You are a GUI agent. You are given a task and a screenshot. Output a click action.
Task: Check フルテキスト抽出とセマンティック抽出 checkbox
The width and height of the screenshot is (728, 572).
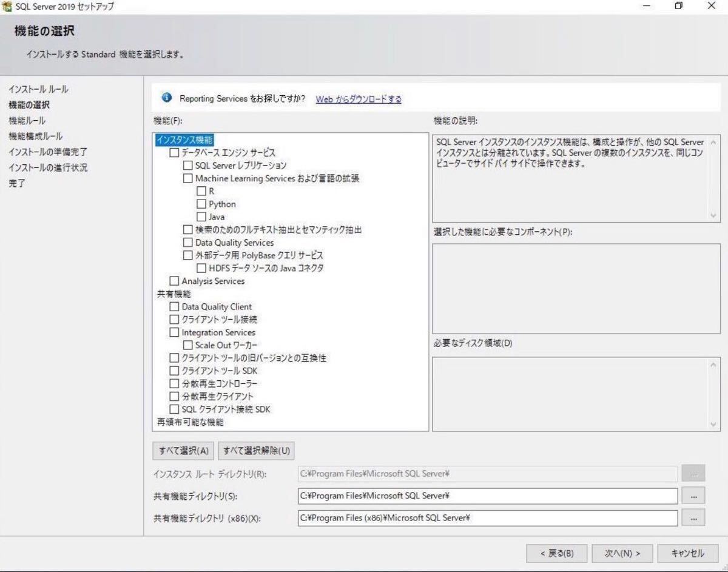pyautogui.click(x=187, y=230)
